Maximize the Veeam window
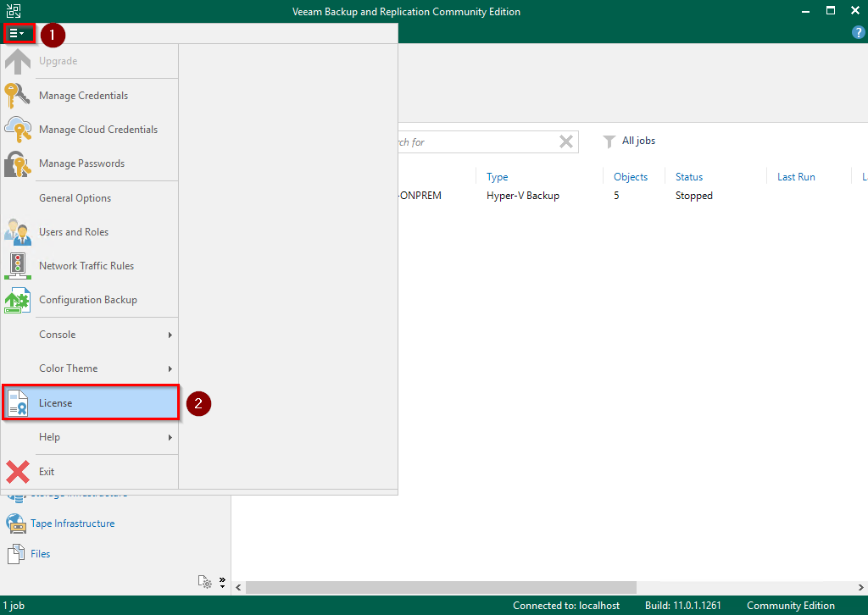868x615 pixels. (x=831, y=10)
